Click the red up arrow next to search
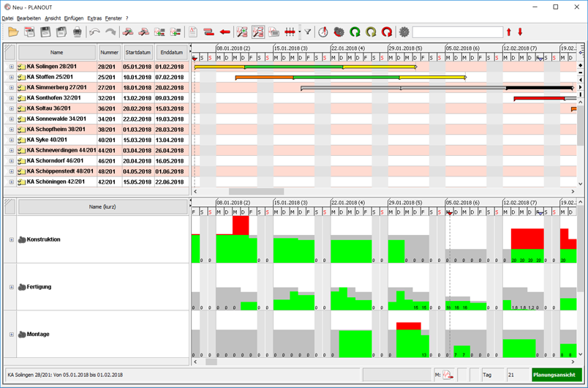 (509, 32)
